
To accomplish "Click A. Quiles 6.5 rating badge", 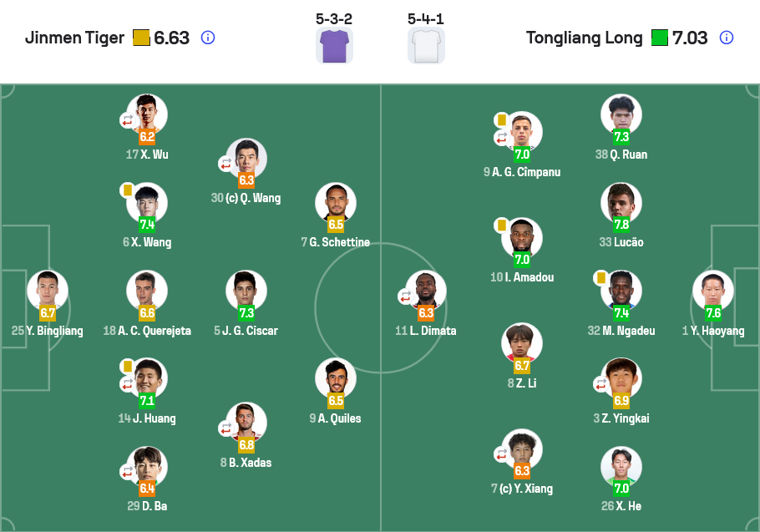I will (x=336, y=401).
